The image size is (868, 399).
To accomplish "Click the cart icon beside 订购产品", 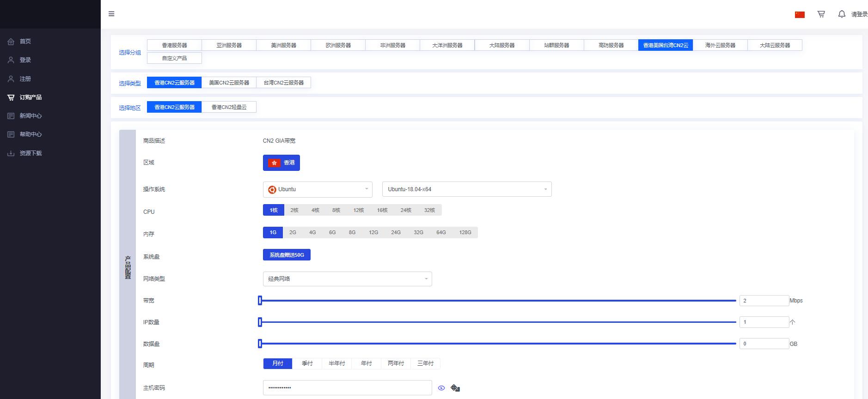I will [11, 97].
